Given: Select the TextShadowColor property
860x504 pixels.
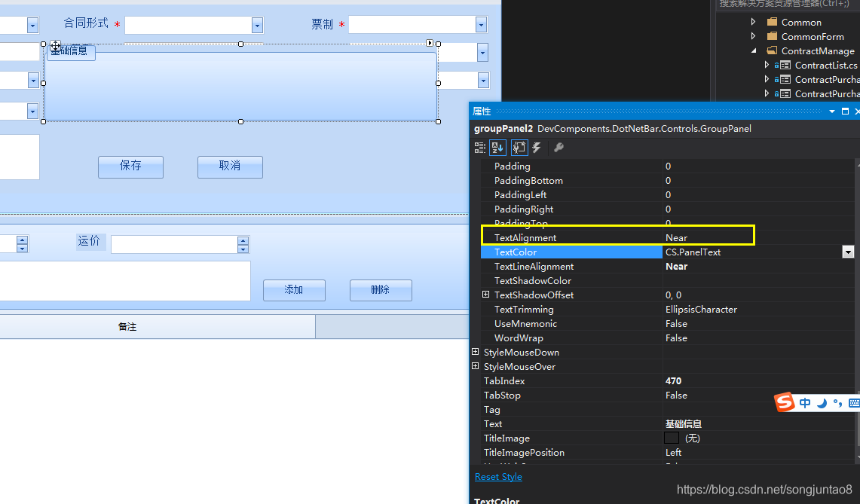Looking at the screenshot, I should point(533,280).
